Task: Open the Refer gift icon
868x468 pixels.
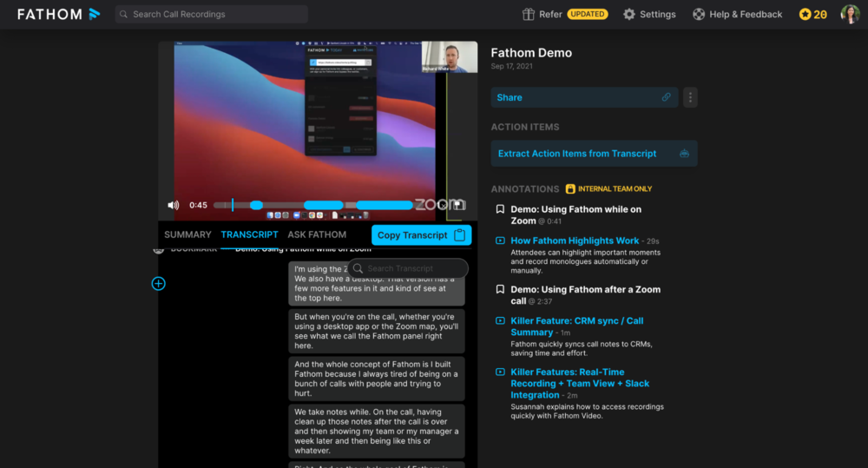Action: 528,15
